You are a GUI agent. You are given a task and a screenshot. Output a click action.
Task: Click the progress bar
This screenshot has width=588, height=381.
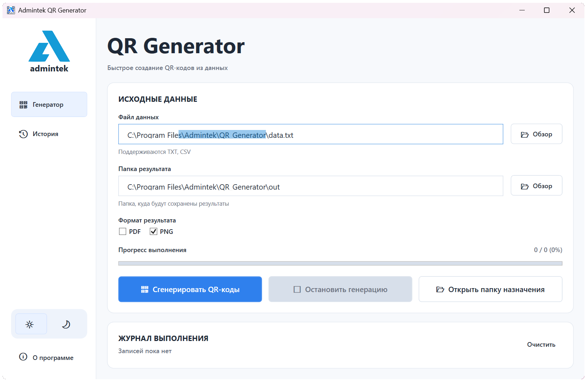[x=340, y=264]
